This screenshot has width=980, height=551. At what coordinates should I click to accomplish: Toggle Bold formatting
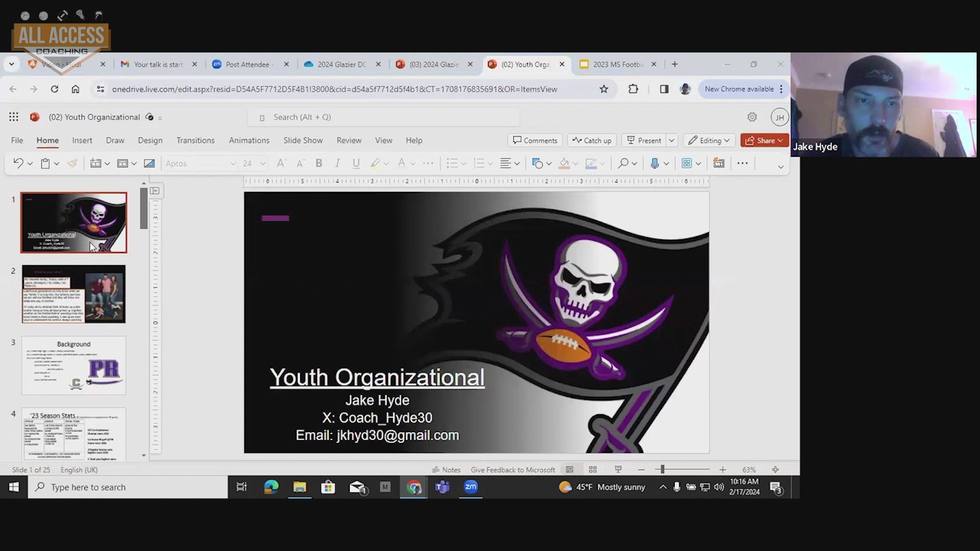click(x=318, y=163)
